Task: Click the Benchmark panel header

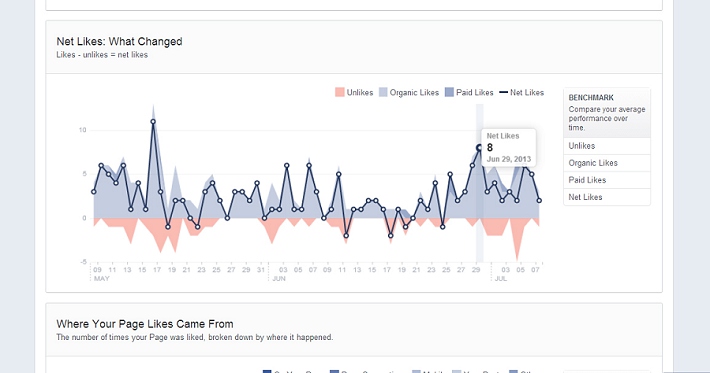Action: [607, 113]
